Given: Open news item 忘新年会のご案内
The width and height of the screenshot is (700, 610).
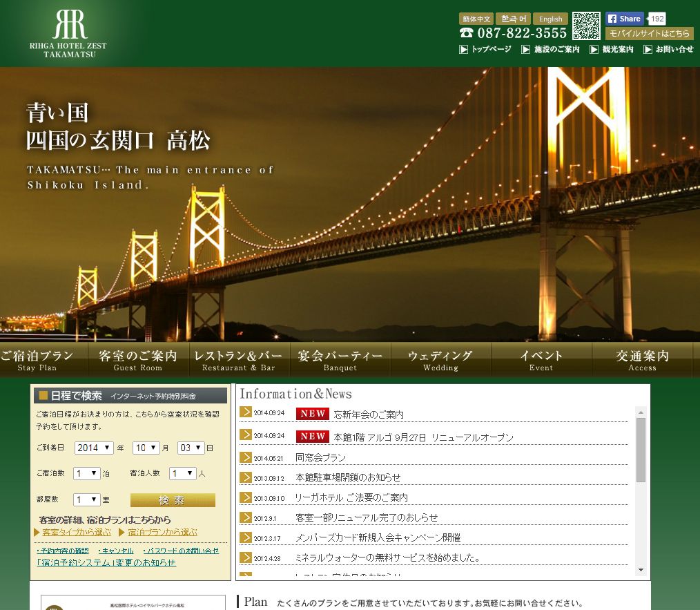Looking at the screenshot, I should 369,414.
